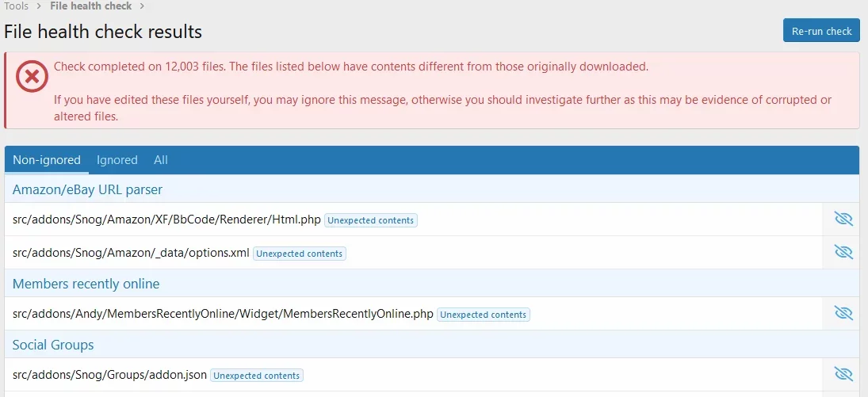Show the All files tab
This screenshot has height=397, width=868.
161,160
